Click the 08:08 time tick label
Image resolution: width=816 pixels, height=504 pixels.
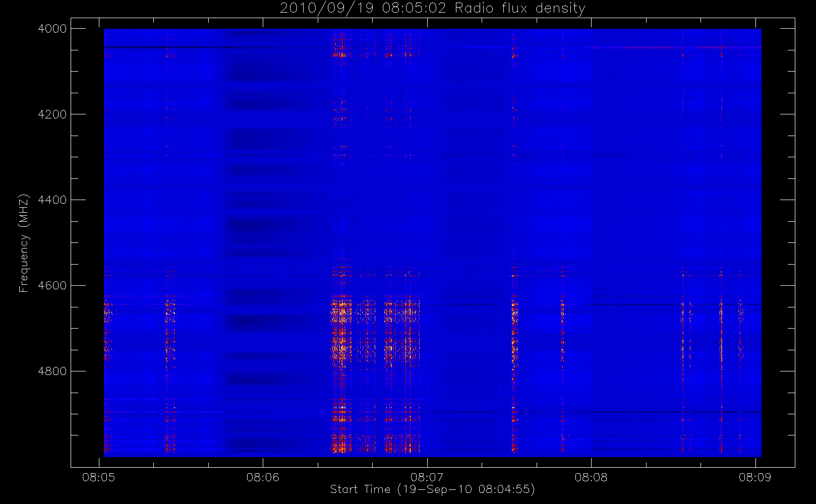[x=591, y=477]
